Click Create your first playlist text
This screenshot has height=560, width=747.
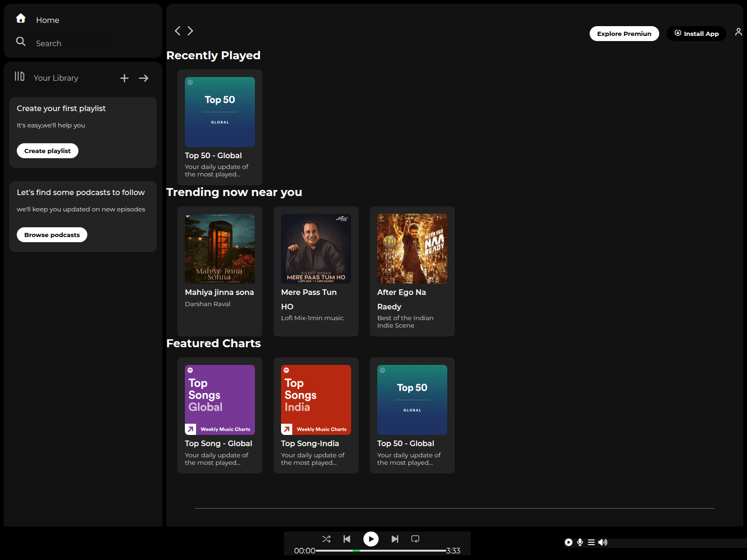coord(61,108)
